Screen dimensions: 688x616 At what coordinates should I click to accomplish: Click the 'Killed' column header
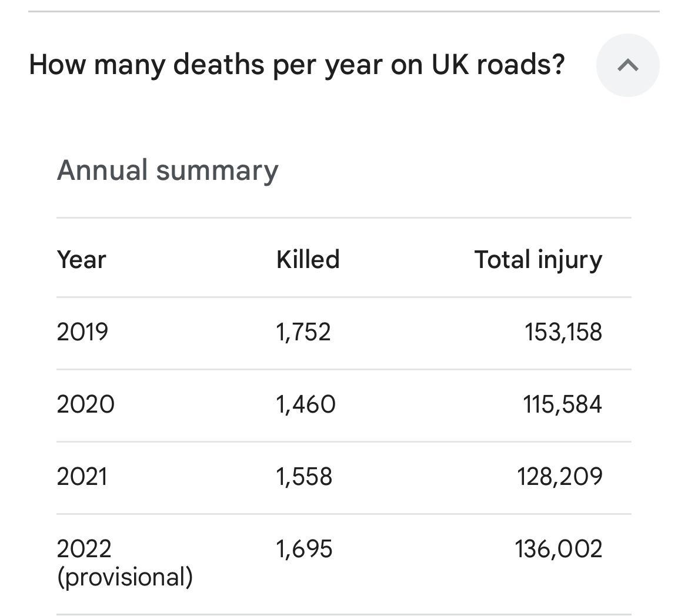click(x=308, y=259)
